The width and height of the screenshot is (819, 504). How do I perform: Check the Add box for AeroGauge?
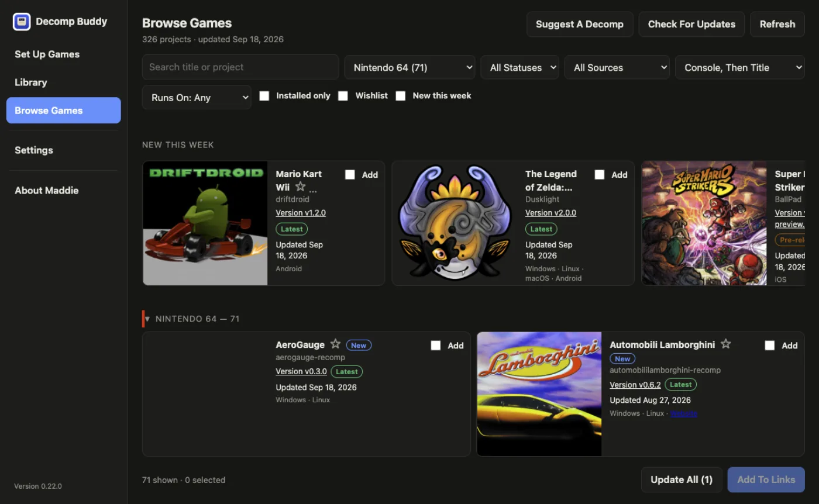(436, 346)
